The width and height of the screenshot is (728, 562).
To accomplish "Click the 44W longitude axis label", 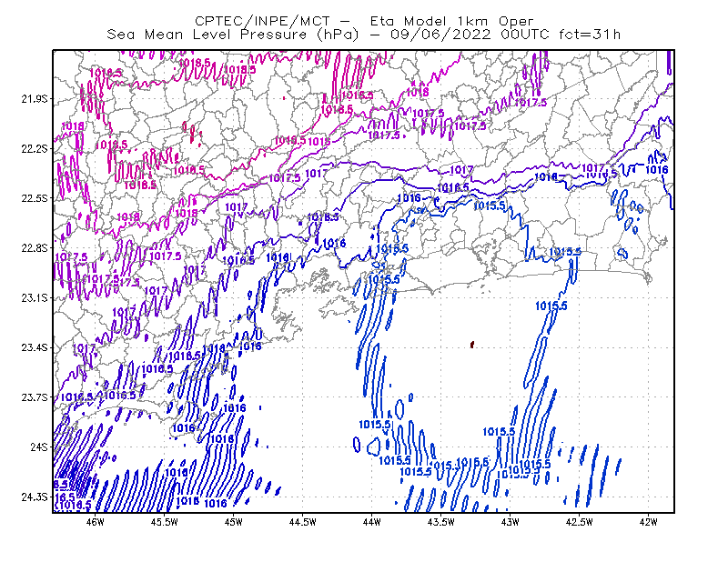I will tap(371, 522).
